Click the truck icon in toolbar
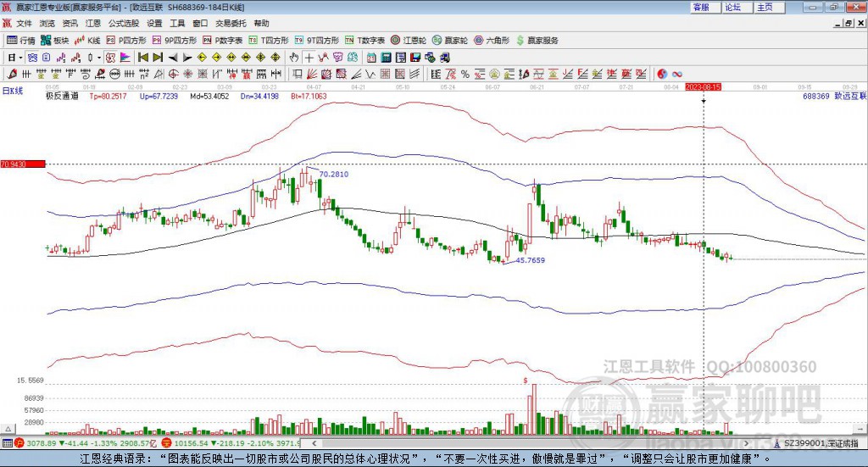The width and height of the screenshot is (868, 467). pos(444,58)
